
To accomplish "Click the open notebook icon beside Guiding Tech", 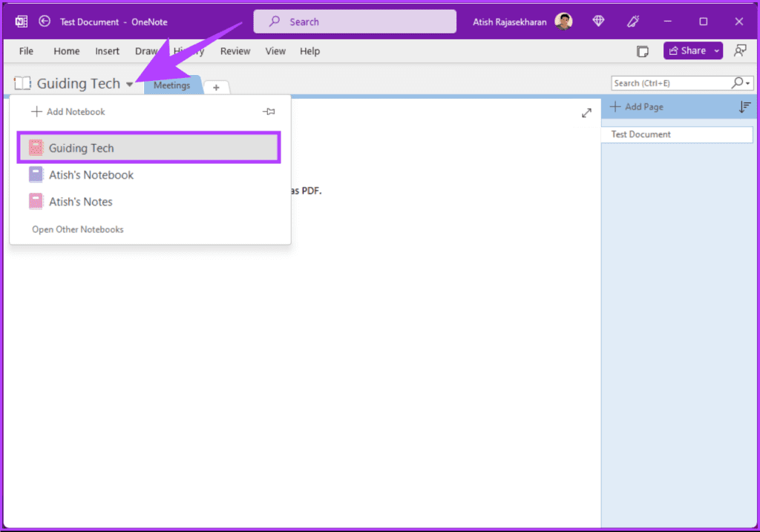I will click(22, 83).
